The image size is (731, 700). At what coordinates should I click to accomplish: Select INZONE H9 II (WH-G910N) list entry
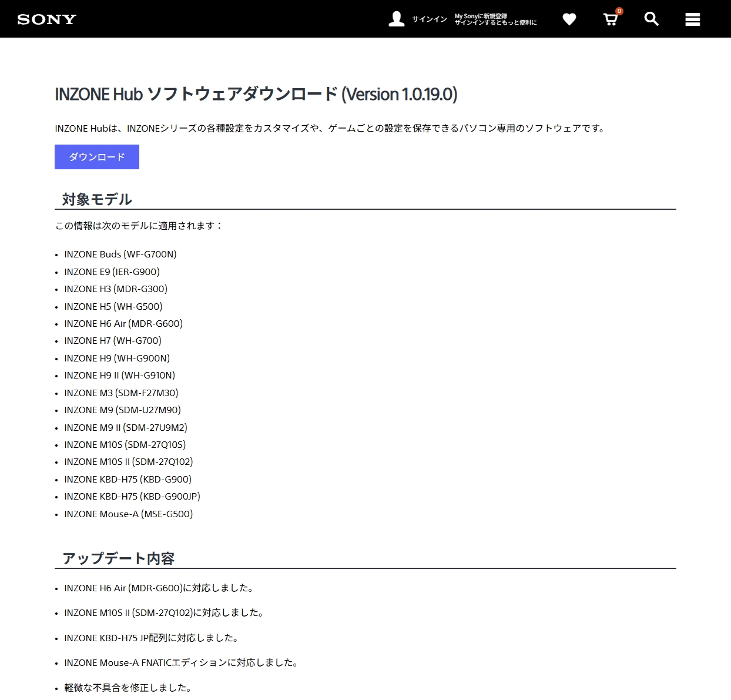pos(119,376)
